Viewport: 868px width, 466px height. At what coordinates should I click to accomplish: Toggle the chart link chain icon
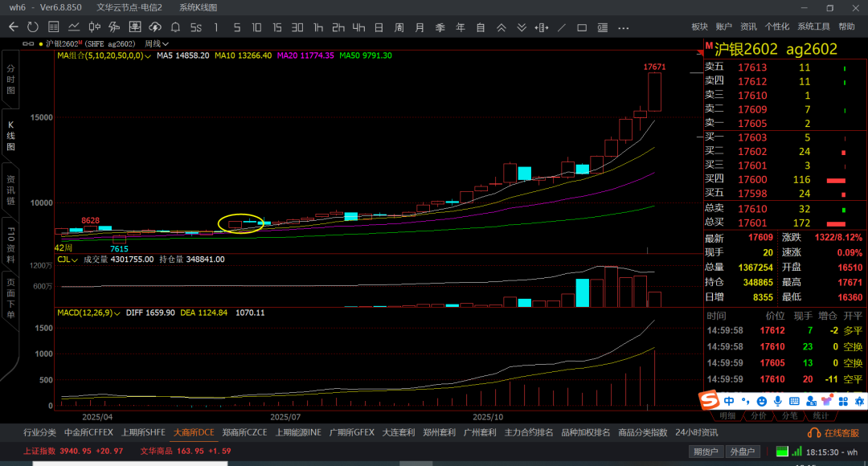point(29,43)
